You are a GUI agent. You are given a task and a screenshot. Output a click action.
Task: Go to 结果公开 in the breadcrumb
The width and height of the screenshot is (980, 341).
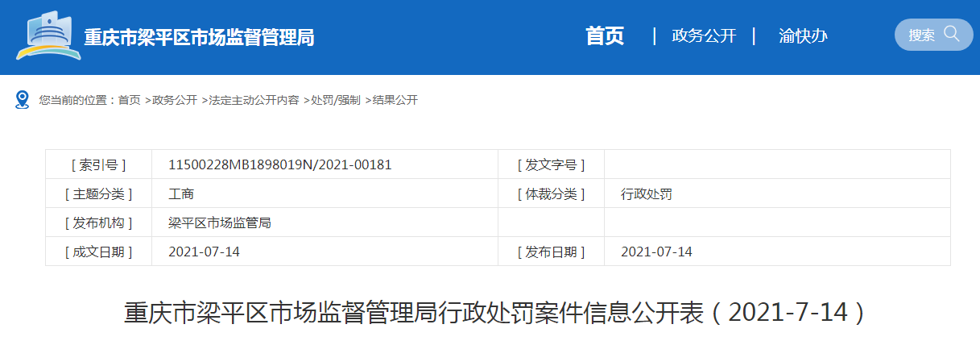coord(395,100)
